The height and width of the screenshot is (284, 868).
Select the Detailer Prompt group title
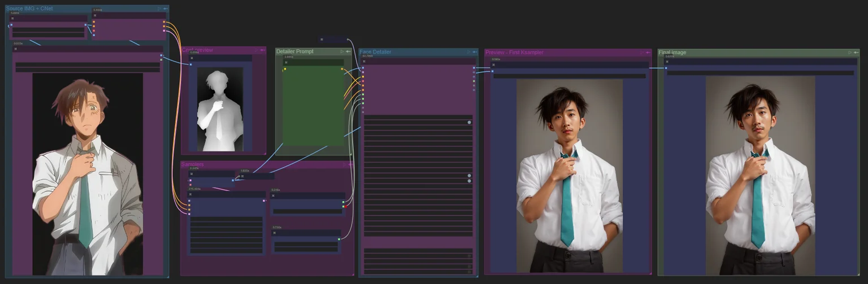pyautogui.click(x=295, y=51)
